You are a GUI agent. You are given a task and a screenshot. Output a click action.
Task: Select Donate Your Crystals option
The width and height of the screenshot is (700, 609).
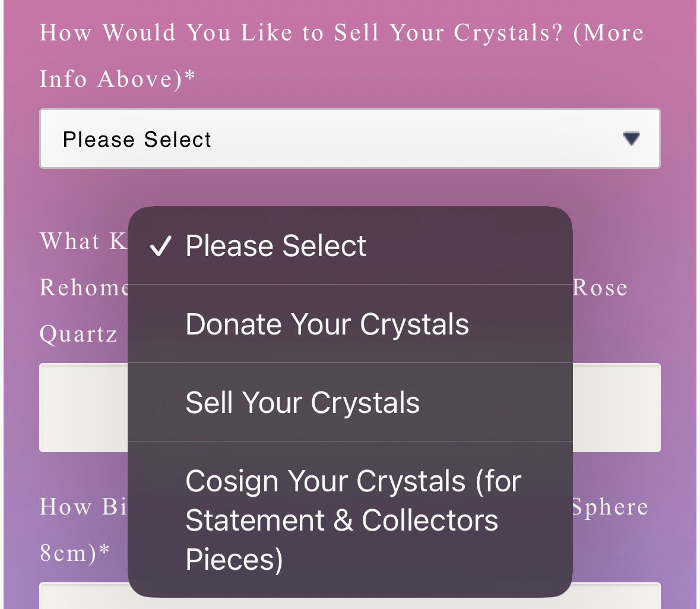327,324
